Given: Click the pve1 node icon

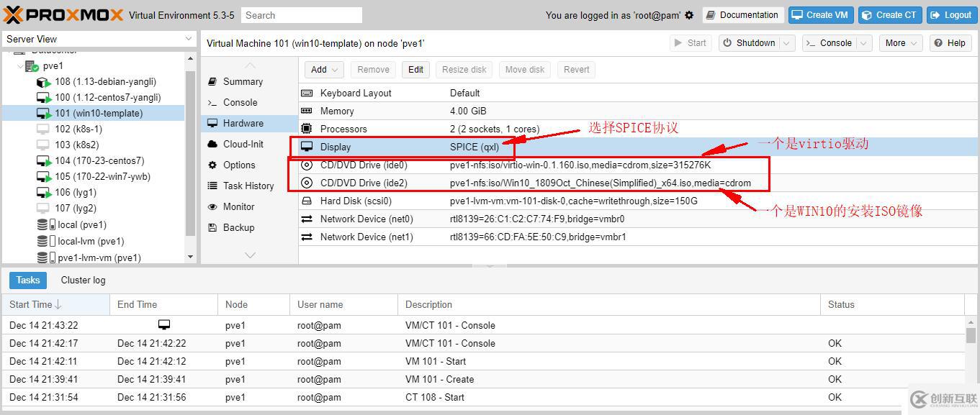Looking at the screenshot, I should point(32,66).
